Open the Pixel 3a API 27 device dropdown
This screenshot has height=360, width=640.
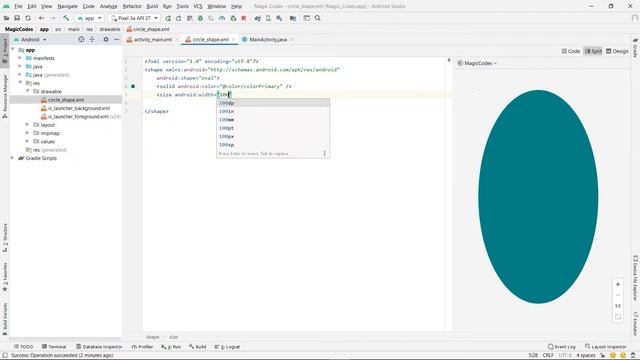pos(134,18)
